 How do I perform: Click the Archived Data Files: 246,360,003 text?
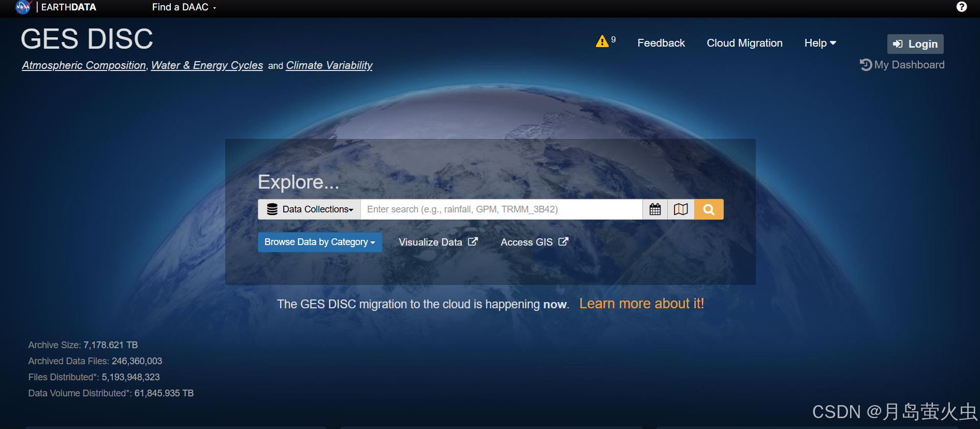[95, 361]
